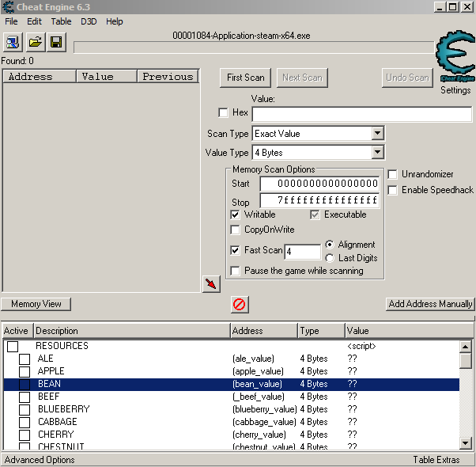
Task: Toggle the Hex checkbox
Action: click(x=223, y=112)
